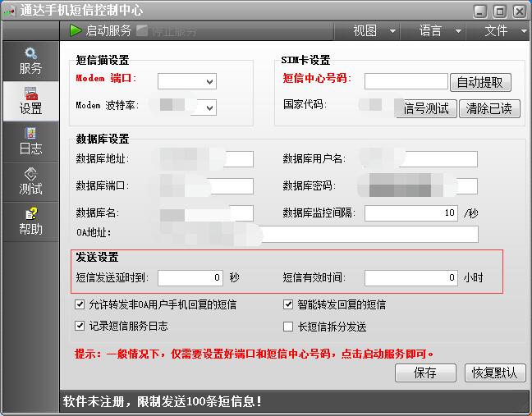Toggle 允许转发非OA用户手机回复的短信 checkbox
This screenshot has width=532, height=416.
click(x=80, y=304)
